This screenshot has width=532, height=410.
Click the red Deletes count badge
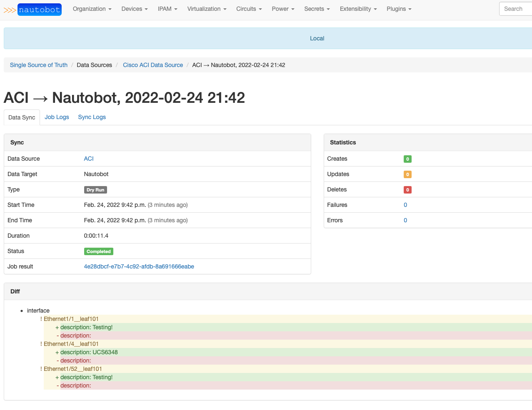407,190
